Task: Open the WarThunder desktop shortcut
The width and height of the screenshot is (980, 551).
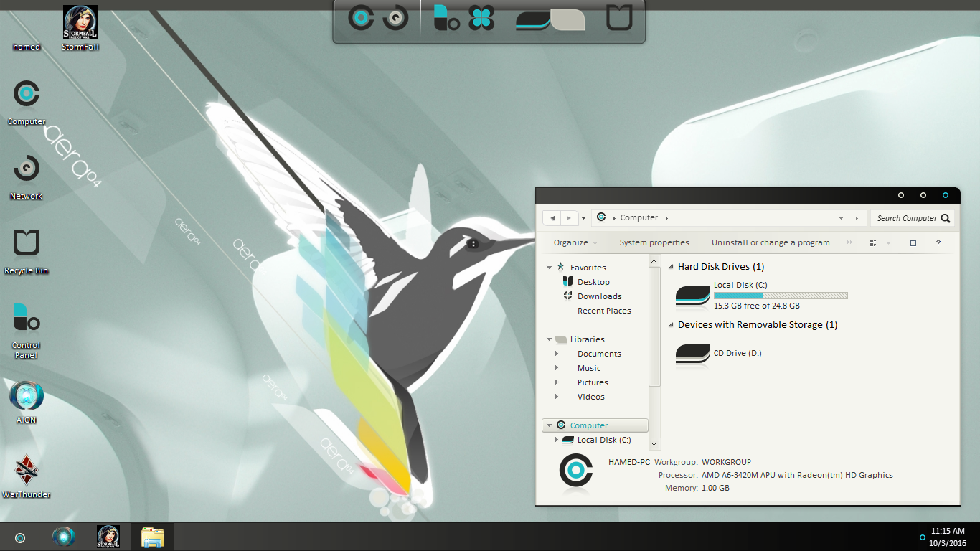Action: pos(27,470)
